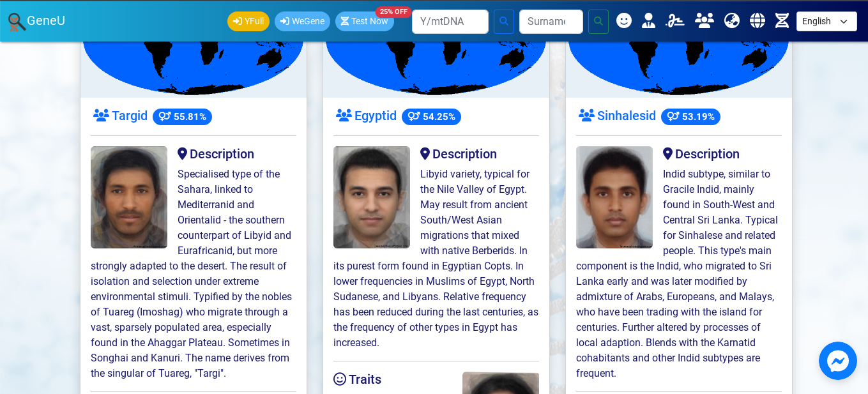Click the 25% OFF badge
The image size is (868, 394).
coord(393,11)
